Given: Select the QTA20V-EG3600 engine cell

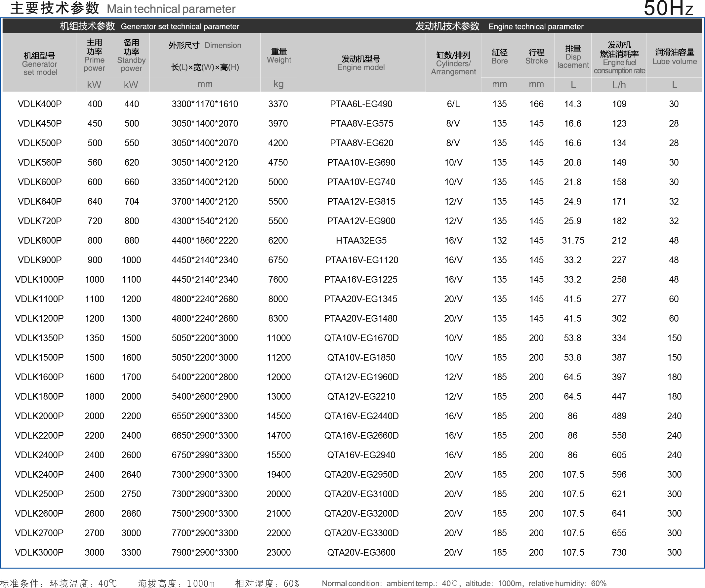Looking at the screenshot, I should tap(361, 552).
